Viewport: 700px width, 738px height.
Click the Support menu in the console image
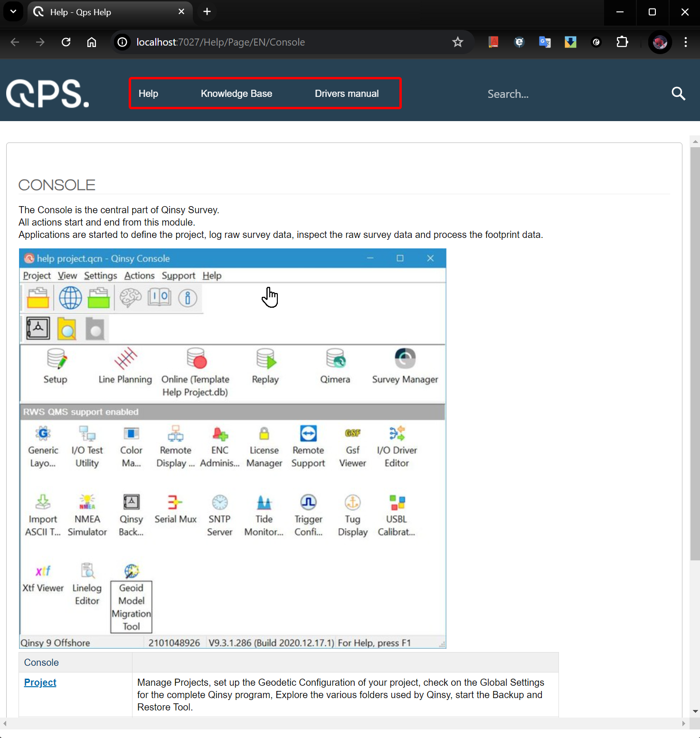179,275
